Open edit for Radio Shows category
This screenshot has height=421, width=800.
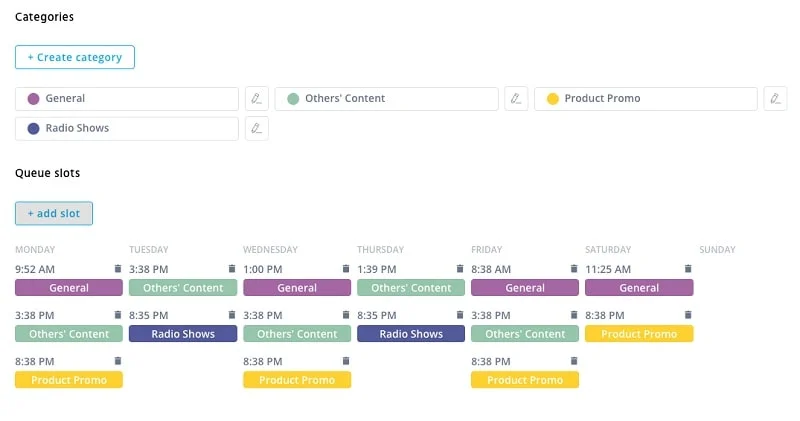(x=257, y=129)
